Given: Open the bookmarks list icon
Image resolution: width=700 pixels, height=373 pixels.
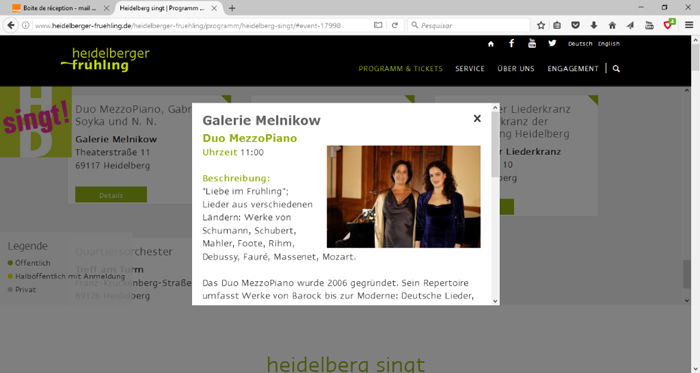Looking at the screenshot, I should click(x=557, y=25).
